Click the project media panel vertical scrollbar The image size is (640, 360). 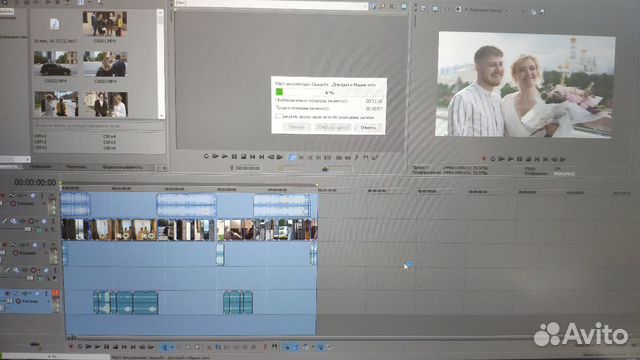coord(160,64)
